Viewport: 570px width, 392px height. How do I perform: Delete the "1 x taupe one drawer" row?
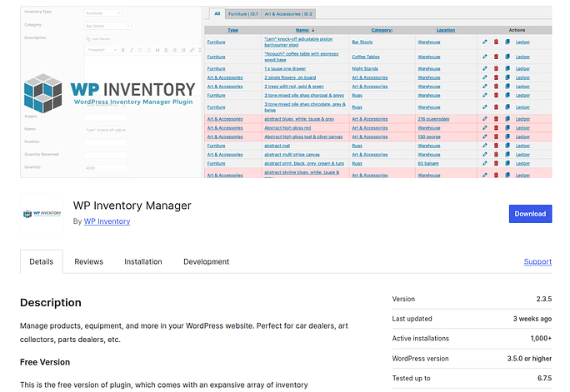pos(496,68)
